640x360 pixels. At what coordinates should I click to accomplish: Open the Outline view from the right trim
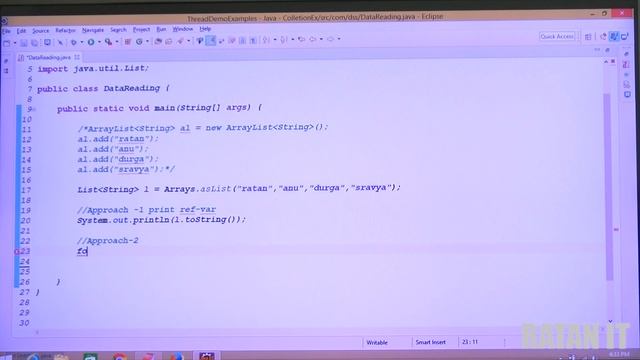click(627, 65)
